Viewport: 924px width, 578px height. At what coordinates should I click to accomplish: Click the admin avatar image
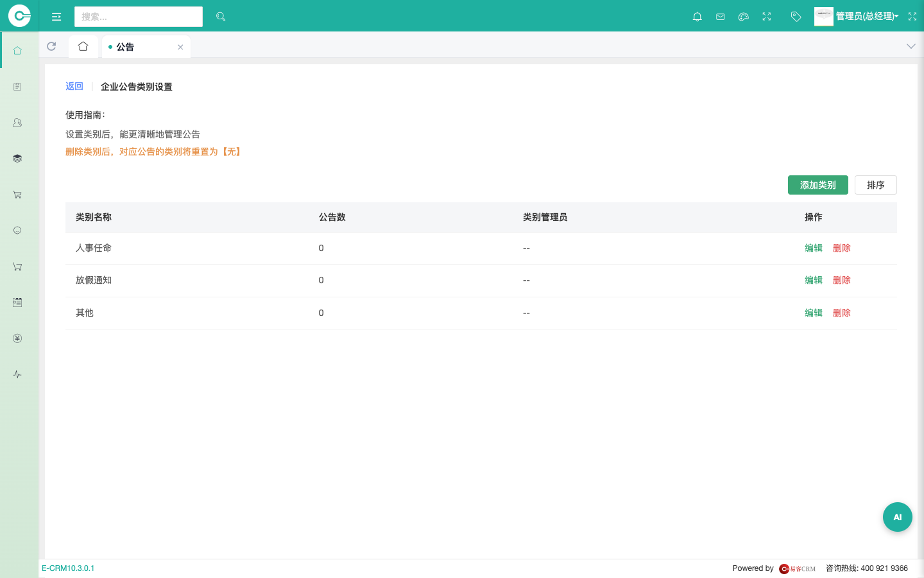coord(824,16)
